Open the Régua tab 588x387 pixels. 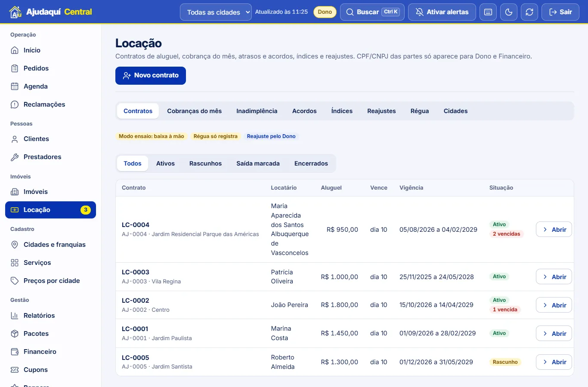point(420,111)
